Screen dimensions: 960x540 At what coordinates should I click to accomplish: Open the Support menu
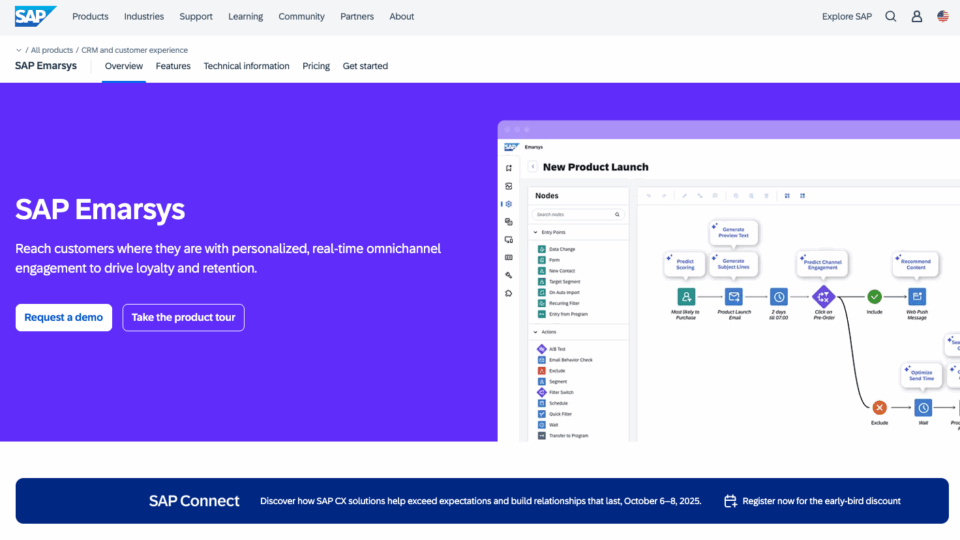tap(196, 17)
